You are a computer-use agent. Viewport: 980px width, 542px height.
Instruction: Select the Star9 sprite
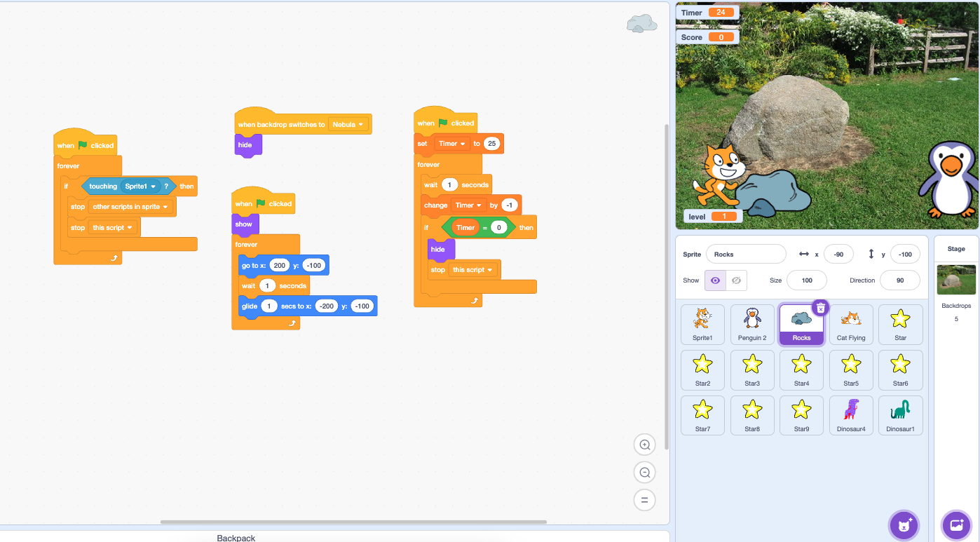801,415
